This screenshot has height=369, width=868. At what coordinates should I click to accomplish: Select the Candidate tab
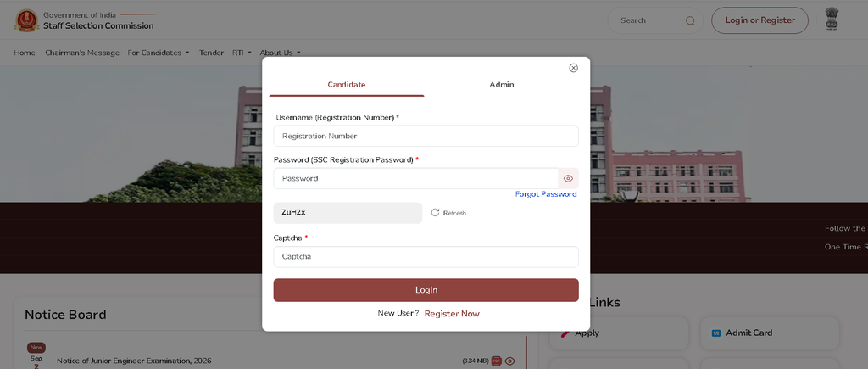pyautogui.click(x=347, y=85)
